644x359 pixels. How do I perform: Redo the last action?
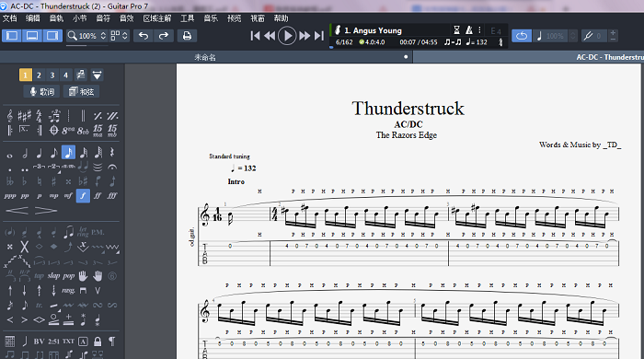164,36
